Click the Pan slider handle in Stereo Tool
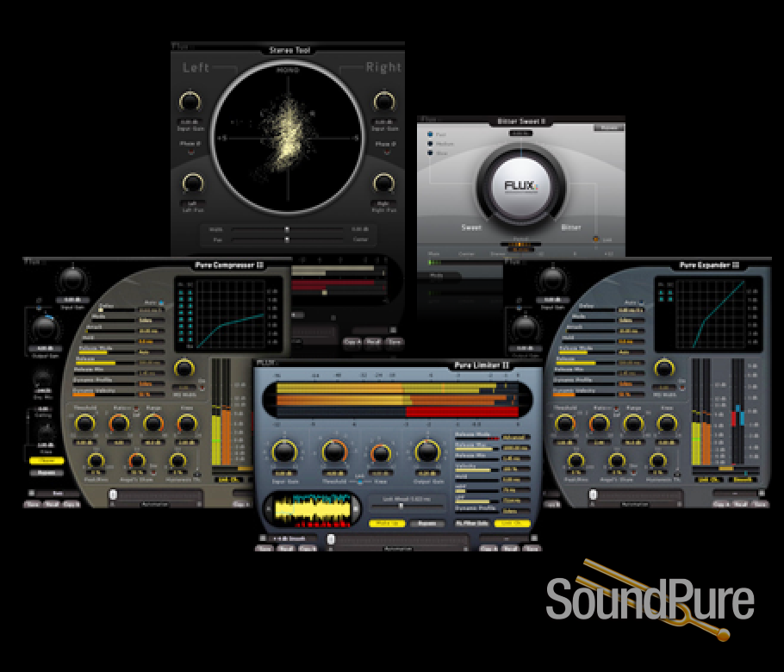The height and width of the screenshot is (672, 784). [287, 240]
